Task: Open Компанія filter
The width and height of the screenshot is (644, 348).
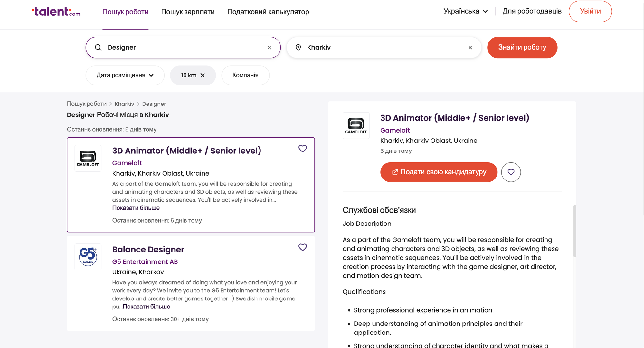Action: pos(245,75)
